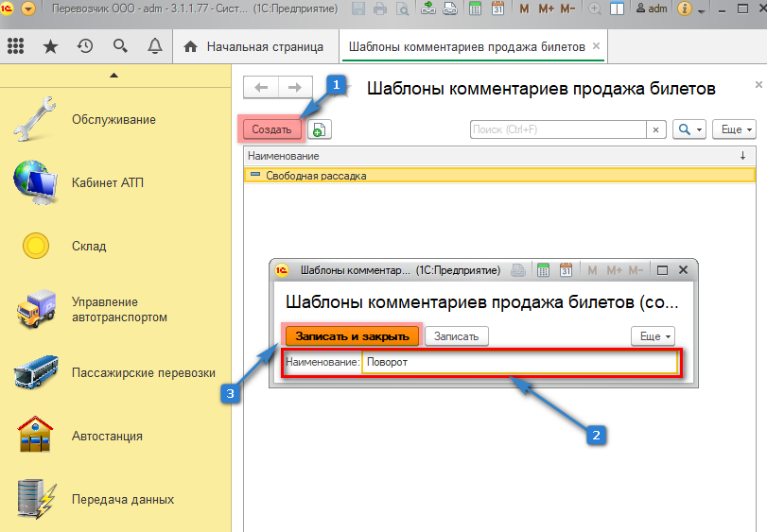
Task: Open calculator icon in top title bar
Action: click(473, 9)
